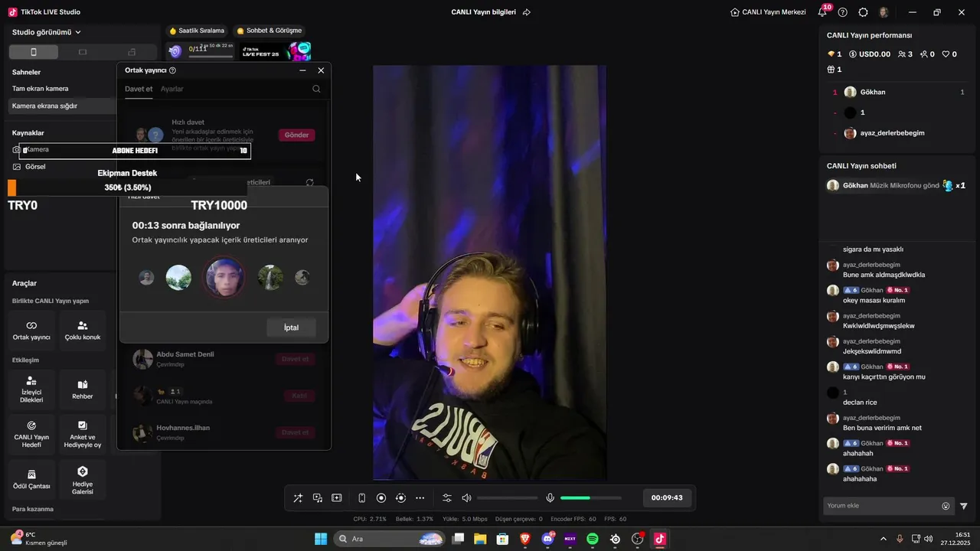This screenshot has width=980, height=551.
Task: Open the settings gear in title bar
Action: pos(864,12)
